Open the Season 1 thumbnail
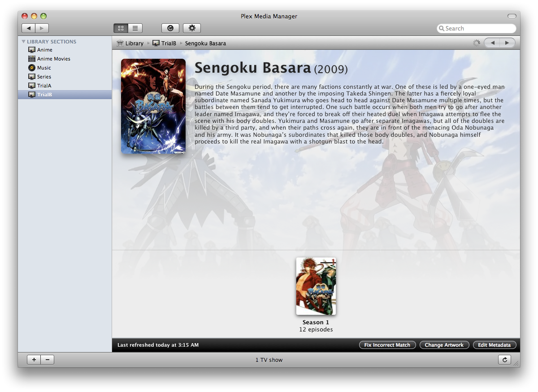 pos(316,286)
